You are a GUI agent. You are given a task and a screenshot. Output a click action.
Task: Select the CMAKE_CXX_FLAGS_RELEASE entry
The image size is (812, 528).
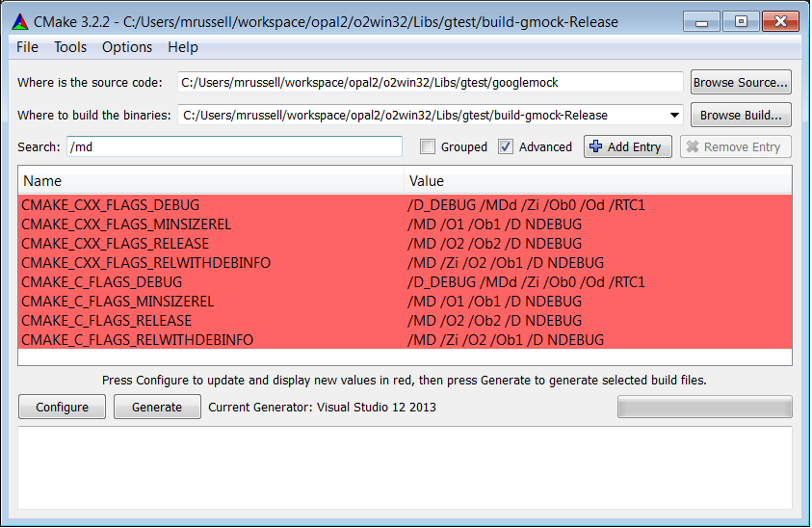point(115,244)
